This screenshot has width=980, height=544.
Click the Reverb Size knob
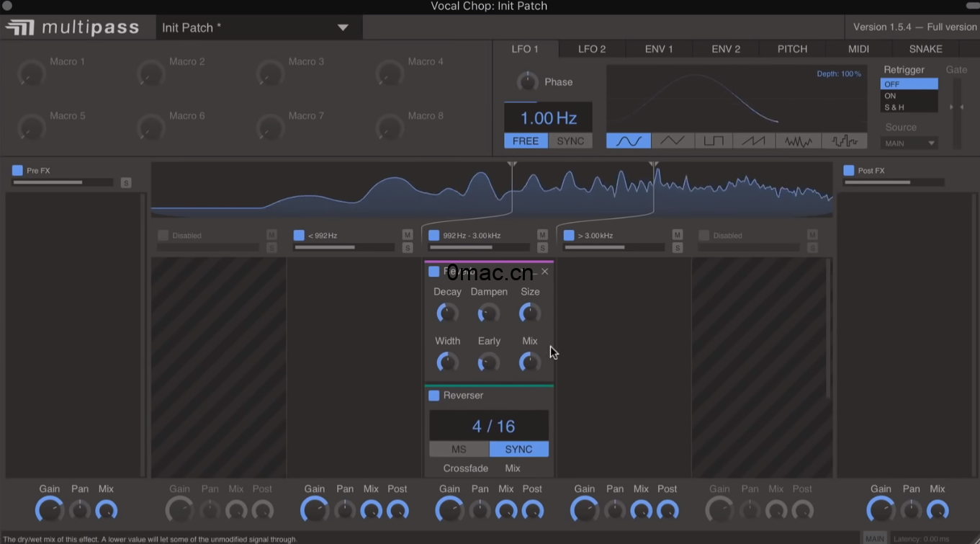530,313
